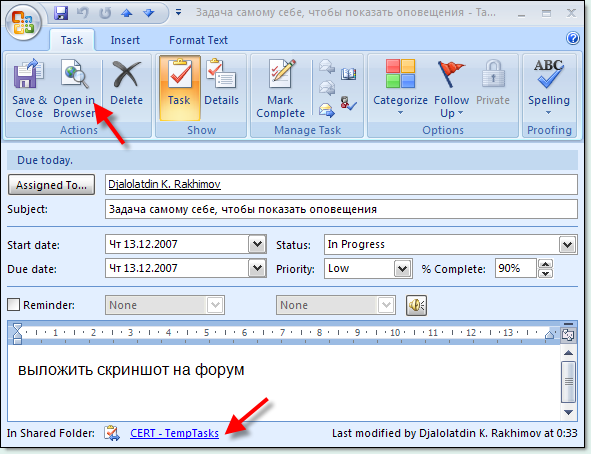
Task: Open the Priority dropdown arrow
Action: pyautogui.click(x=402, y=269)
